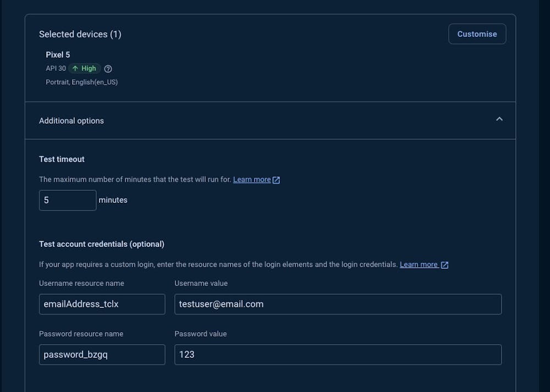Collapse Additional options using the chevron

click(x=499, y=119)
